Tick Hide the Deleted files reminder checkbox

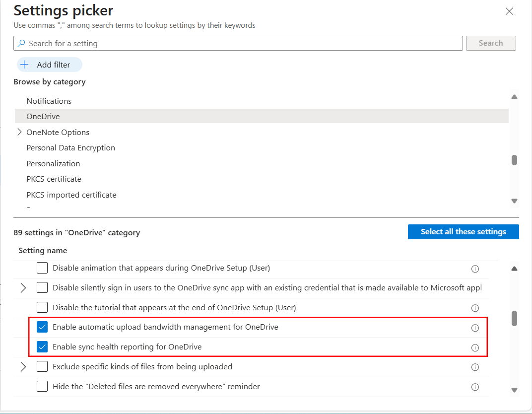tap(42, 386)
